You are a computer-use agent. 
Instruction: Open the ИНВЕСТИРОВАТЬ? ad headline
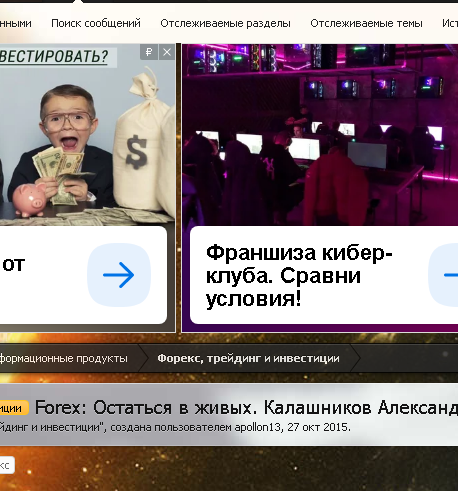[54, 56]
